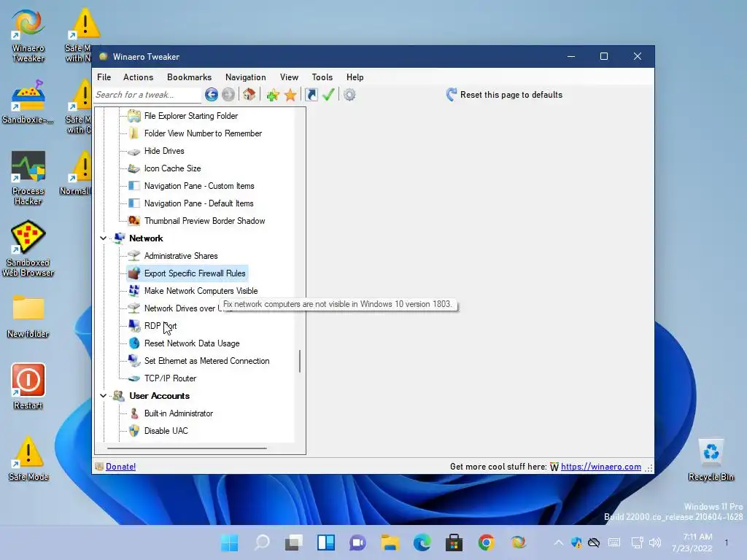Click Reset this page to defaults
This screenshot has height=560, width=747.
tap(511, 95)
